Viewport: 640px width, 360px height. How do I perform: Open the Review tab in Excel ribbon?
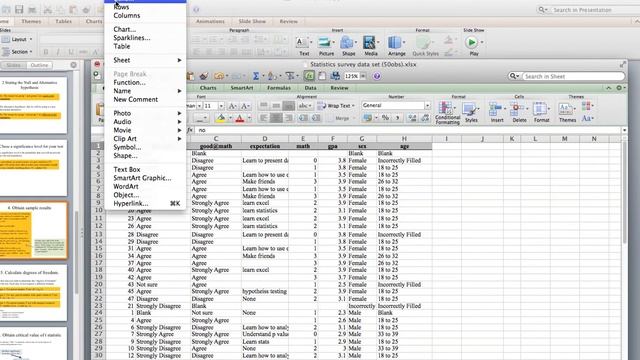coord(339,88)
